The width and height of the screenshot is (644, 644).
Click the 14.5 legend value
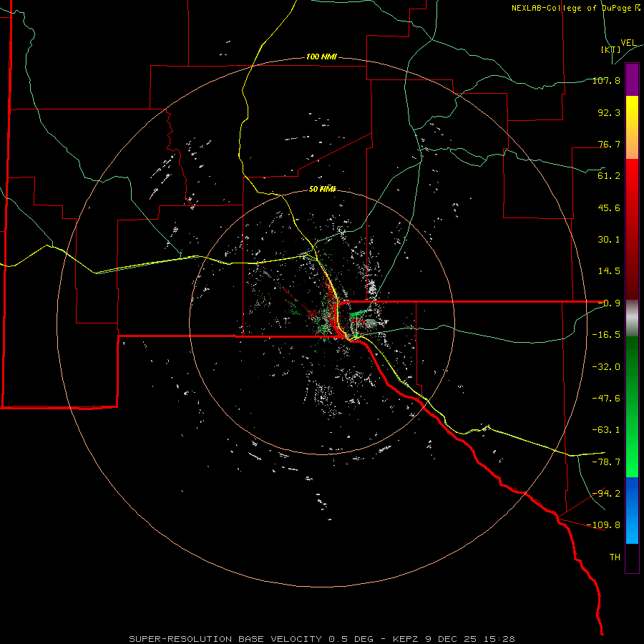click(609, 271)
